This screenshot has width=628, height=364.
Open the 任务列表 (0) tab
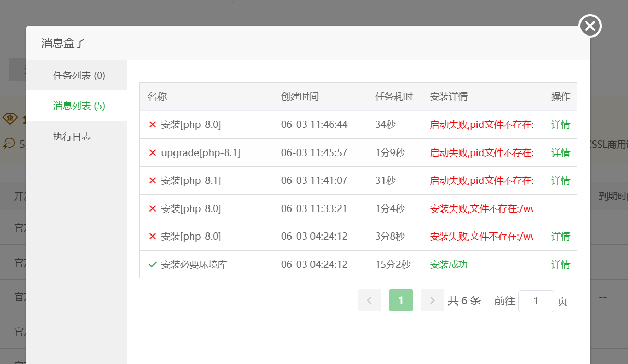[77, 75]
